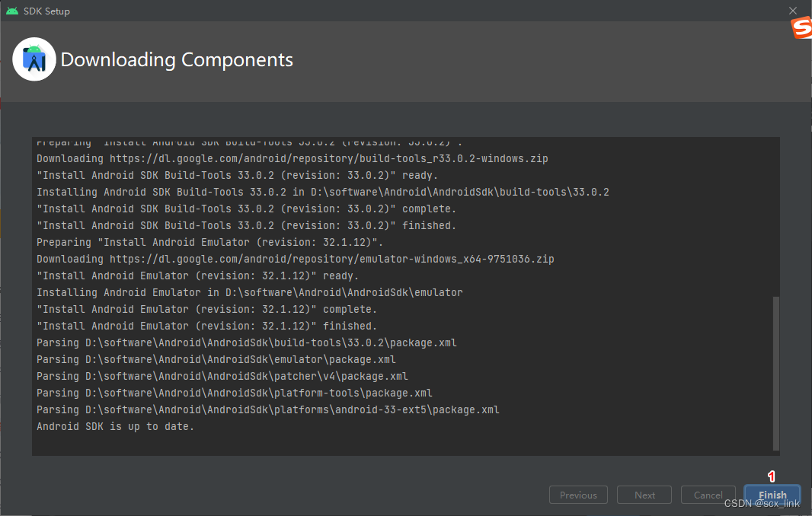Viewport: 812px width, 516px height.
Task: Click the disabled Previous button
Action: tap(578, 495)
